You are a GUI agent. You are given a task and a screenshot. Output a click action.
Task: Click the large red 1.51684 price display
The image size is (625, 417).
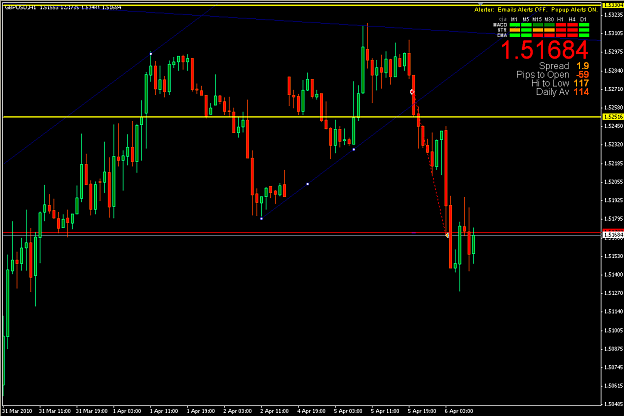point(544,51)
